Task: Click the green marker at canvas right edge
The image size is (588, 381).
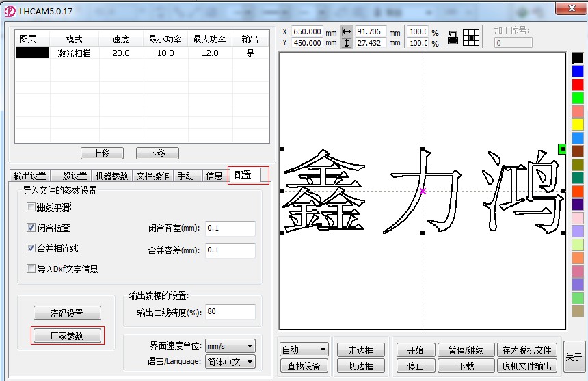Action: coord(562,148)
